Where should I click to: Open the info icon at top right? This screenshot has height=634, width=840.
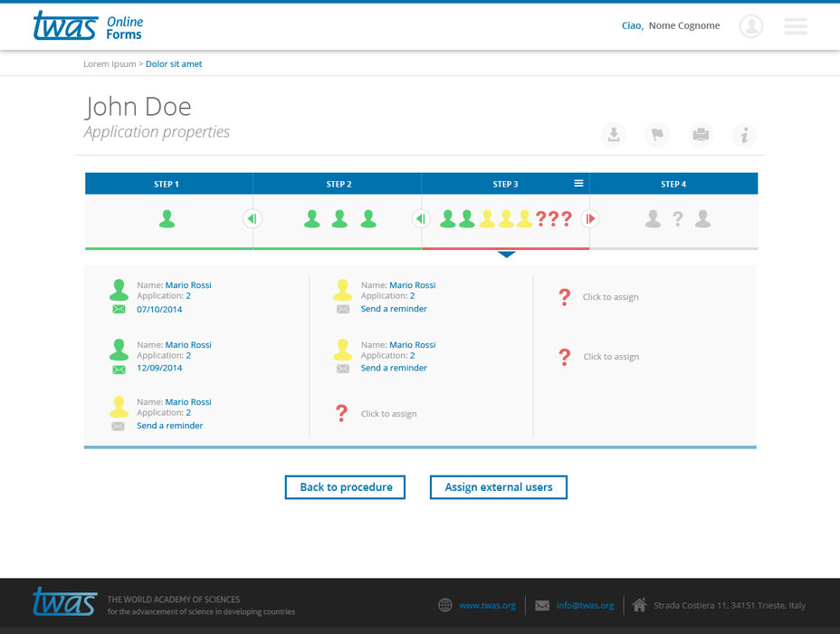pyautogui.click(x=744, y=135)
